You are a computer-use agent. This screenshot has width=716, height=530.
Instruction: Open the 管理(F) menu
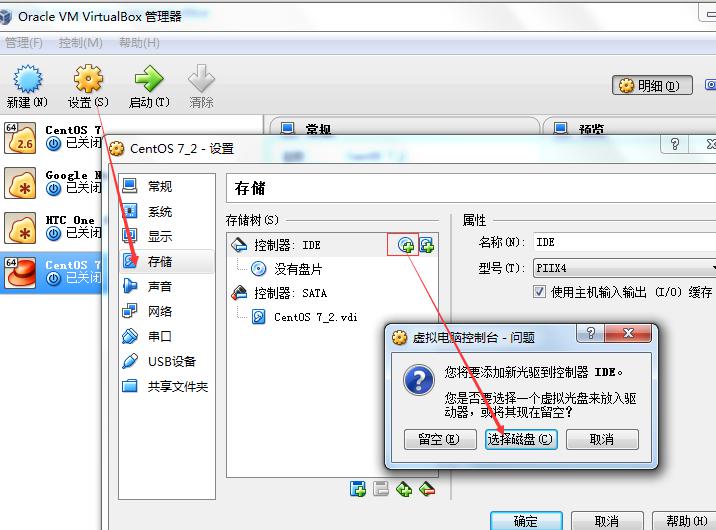(23, 43)
